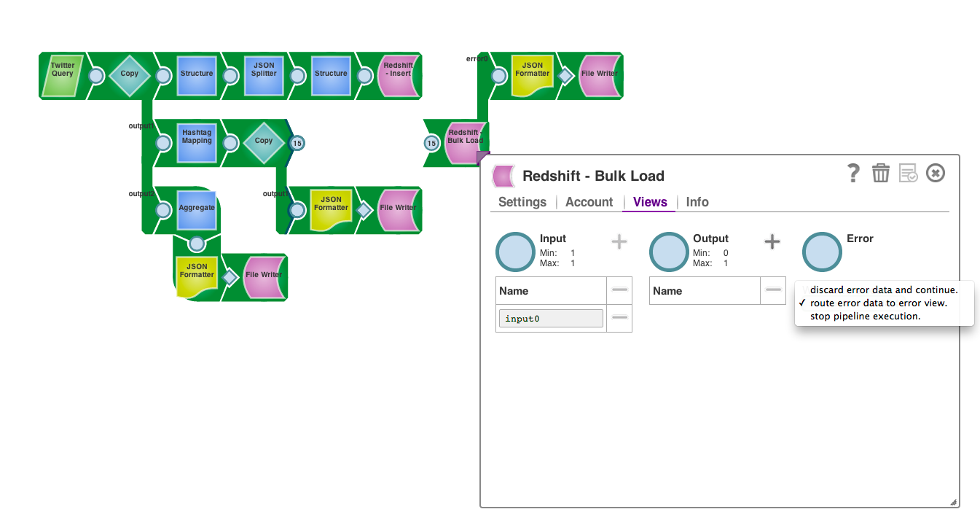Click connector between JSON Splitter and Structure
980x528 pixels.
pos(297,75)
